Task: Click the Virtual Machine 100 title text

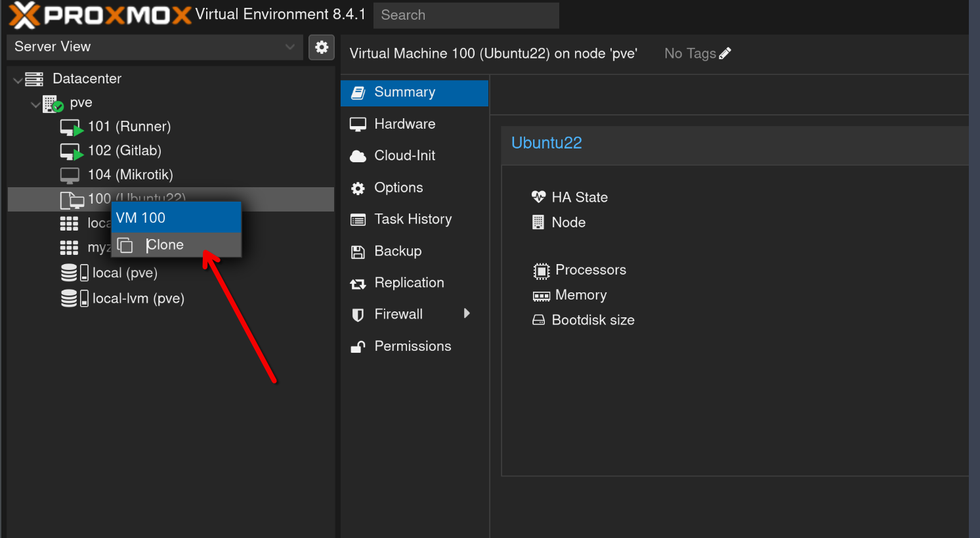Action: coord(493,53)
